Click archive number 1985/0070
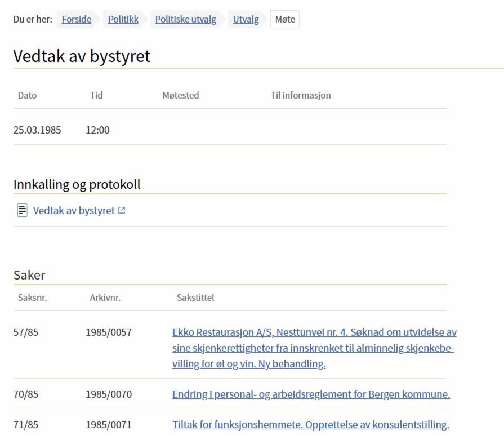This screenshot has height=439, width=504. [x=109, y=394]
